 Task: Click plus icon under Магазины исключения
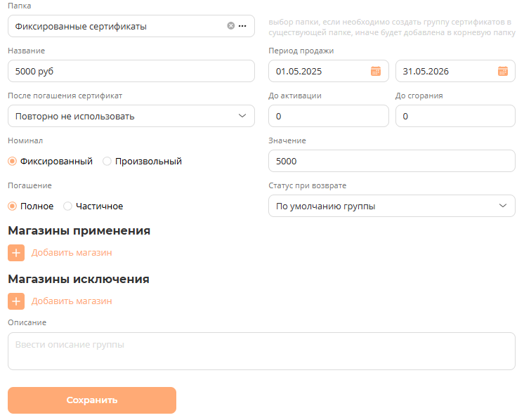point(16,301)
